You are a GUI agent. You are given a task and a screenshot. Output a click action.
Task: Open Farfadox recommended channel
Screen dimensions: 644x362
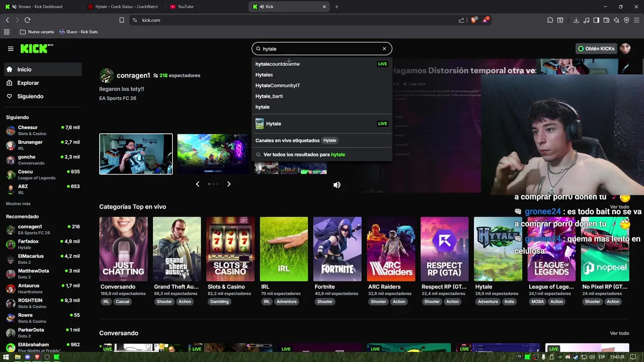(43, 244)
